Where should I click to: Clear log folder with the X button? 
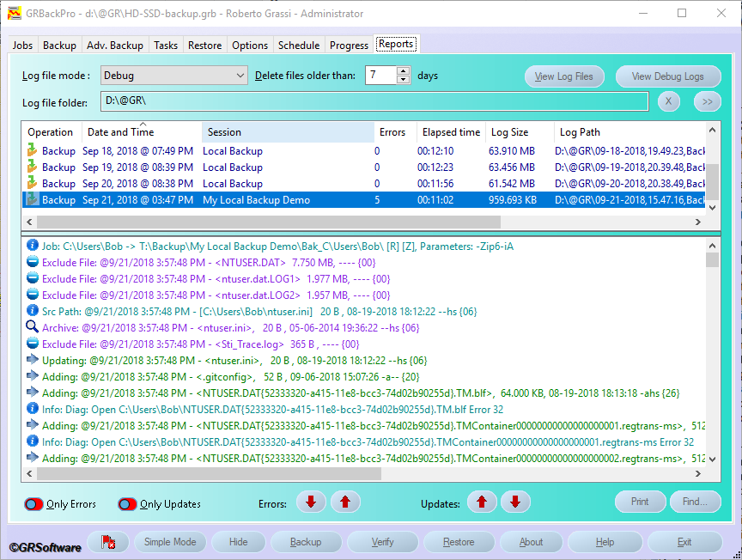669,101
